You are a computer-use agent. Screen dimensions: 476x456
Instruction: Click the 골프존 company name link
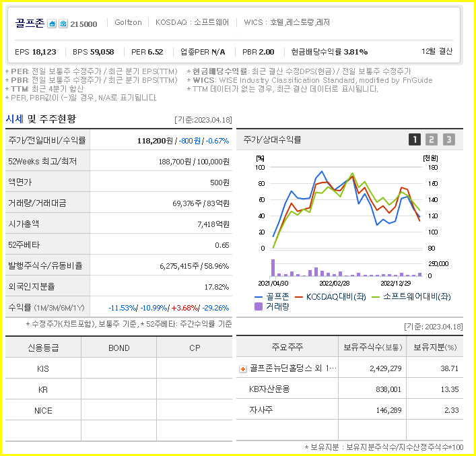(30, 23)
